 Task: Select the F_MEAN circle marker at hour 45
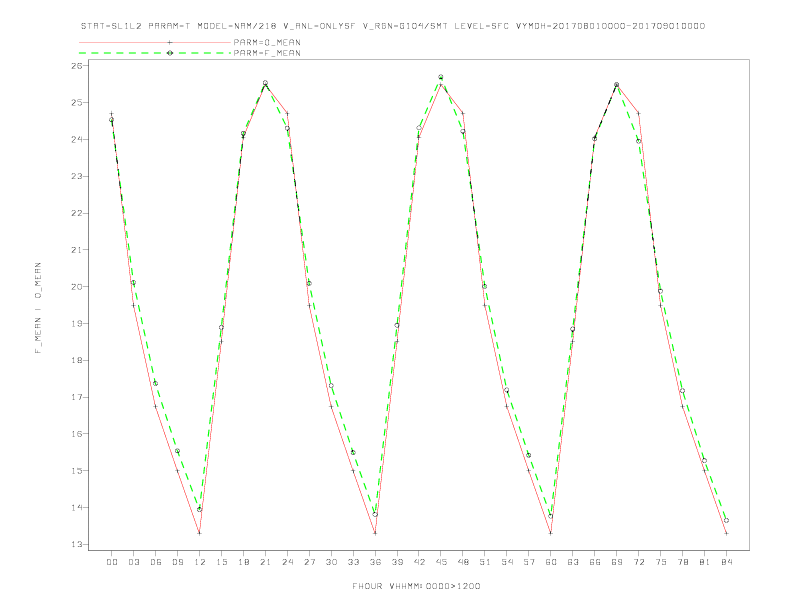pos(440,77)
